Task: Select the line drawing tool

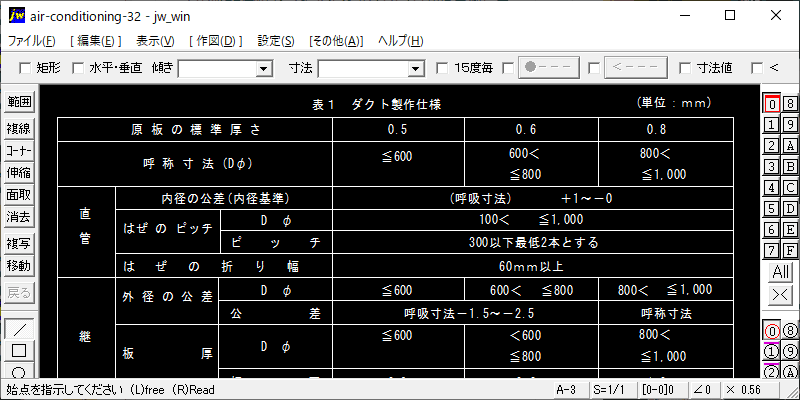Action: point(20,329)
